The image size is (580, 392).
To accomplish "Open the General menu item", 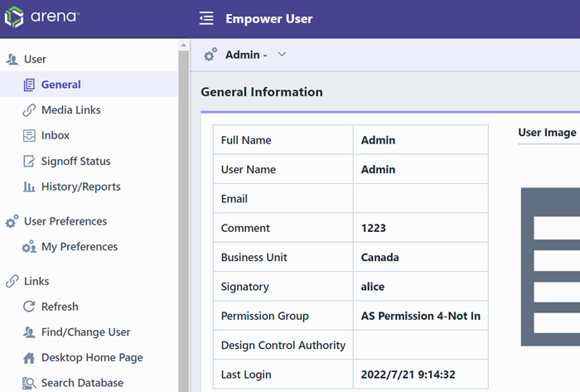I will (89, 85).
